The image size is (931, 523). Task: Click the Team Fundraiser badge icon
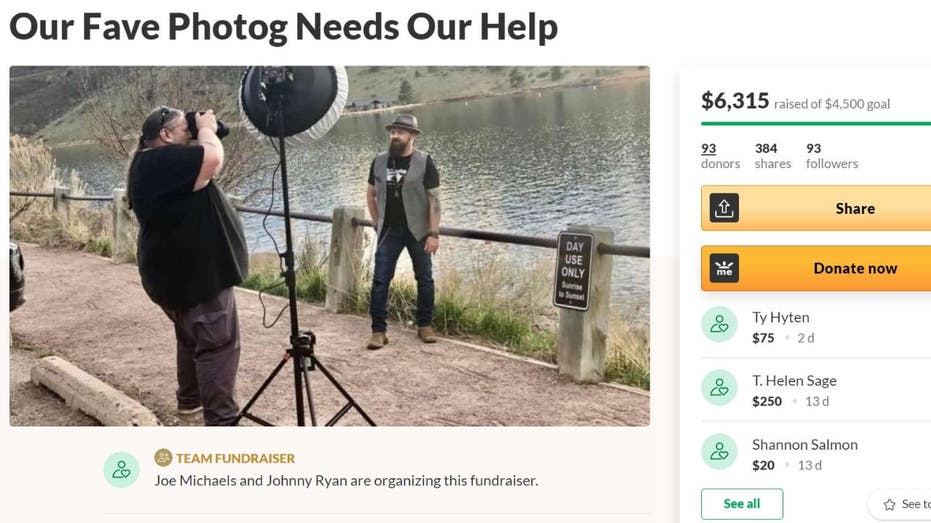point(163,458)
